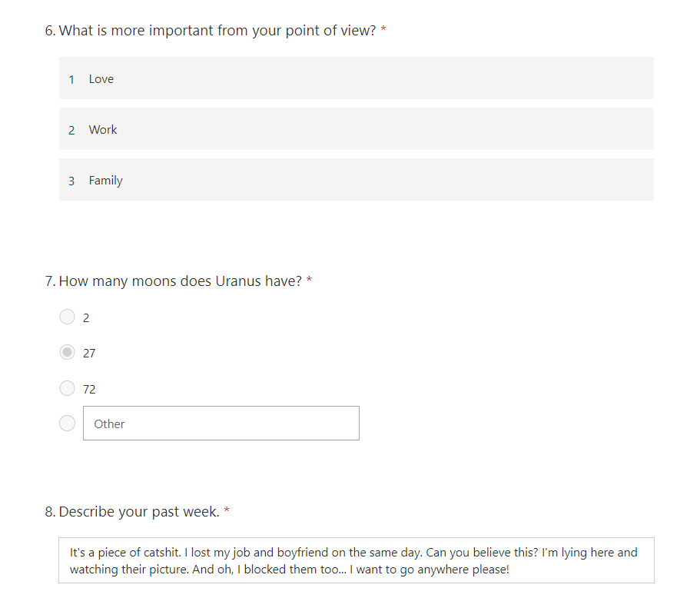Enable the Other option radio button
700x608 pixels.
coord(68,424)
